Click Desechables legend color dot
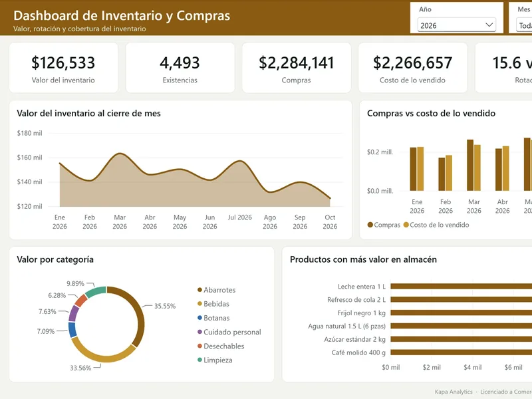The width and height of the screenshot is (532, 399). pyautogui.click(x=200, y=346)
